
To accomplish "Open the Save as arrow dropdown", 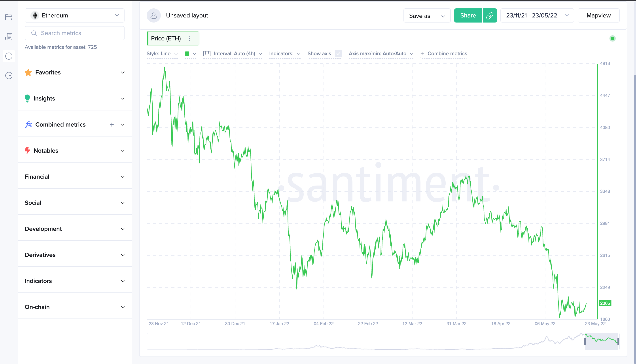I will click(443, 16).
